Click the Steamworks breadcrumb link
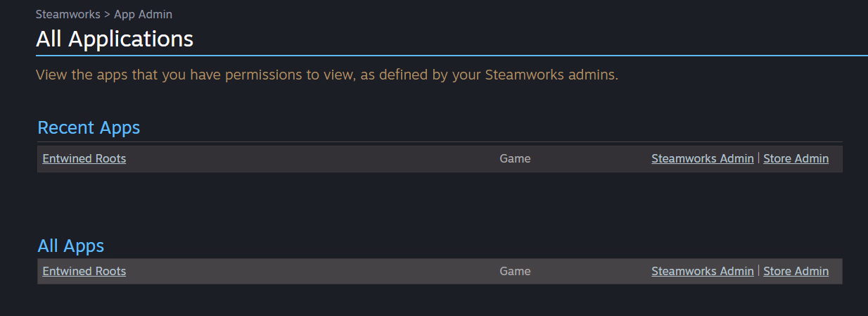This screenshot has width=868, height=316. (68, 14)
